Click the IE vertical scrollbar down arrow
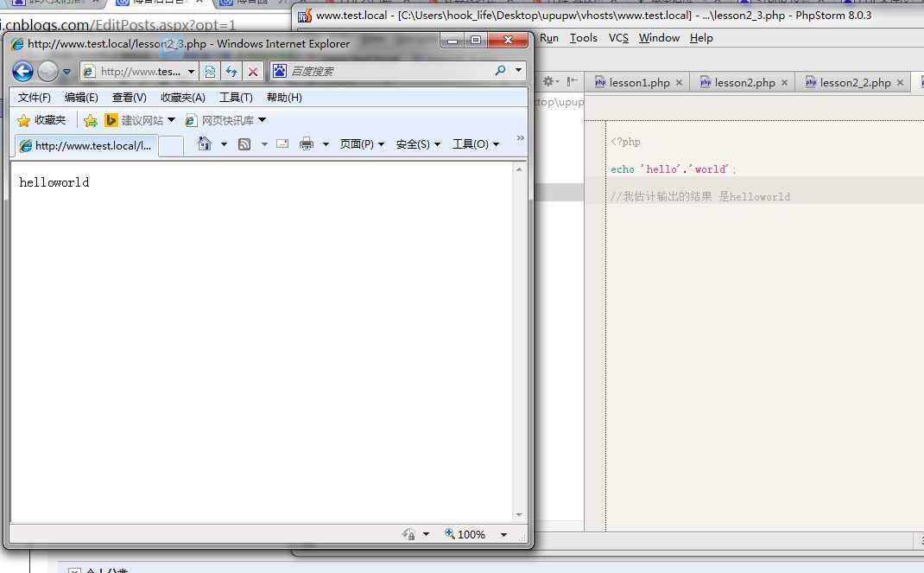Screen dimensions: 924x573 [519, 514]
